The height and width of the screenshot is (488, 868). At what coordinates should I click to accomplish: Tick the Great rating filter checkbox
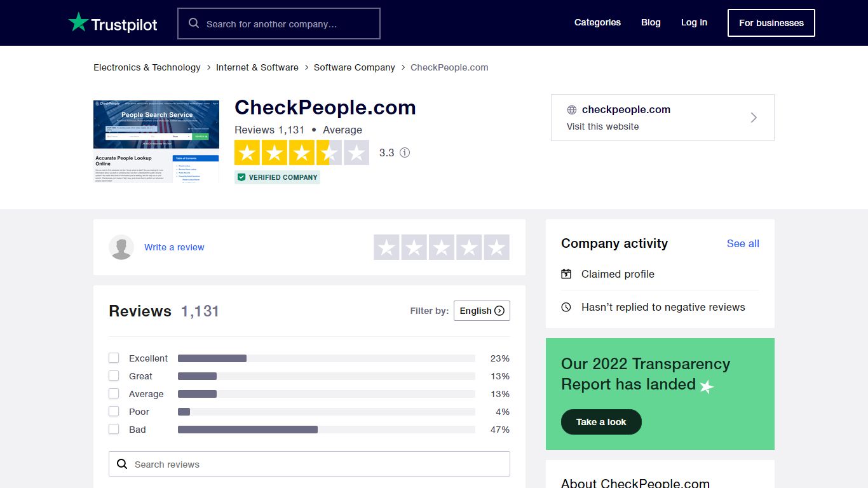click(x=114, y=376)
